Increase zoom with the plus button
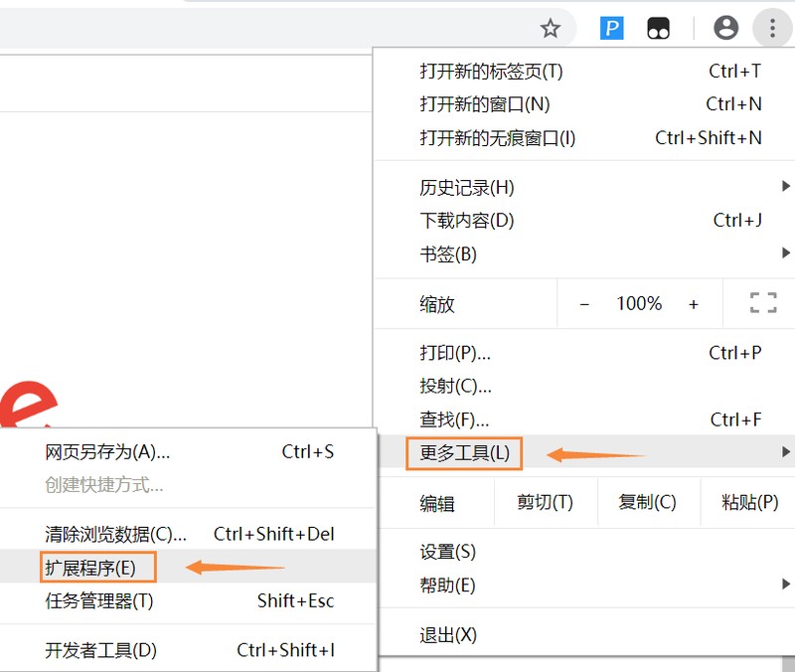795x672 pixels. click(x=693, y=304)
